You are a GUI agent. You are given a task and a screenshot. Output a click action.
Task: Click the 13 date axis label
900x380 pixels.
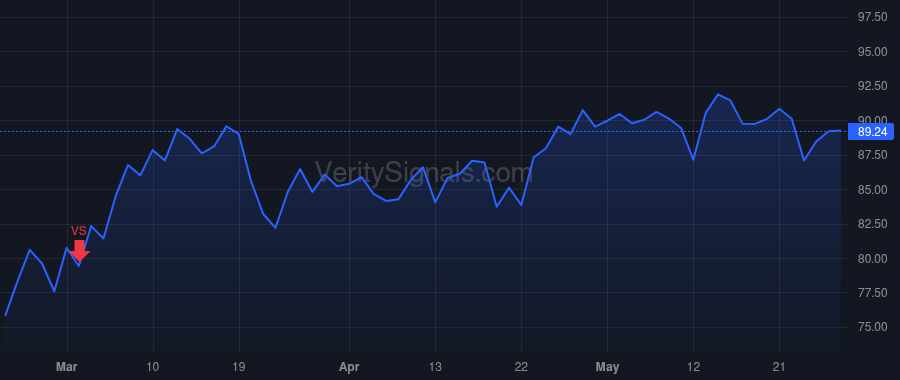[x=435, y=366]
